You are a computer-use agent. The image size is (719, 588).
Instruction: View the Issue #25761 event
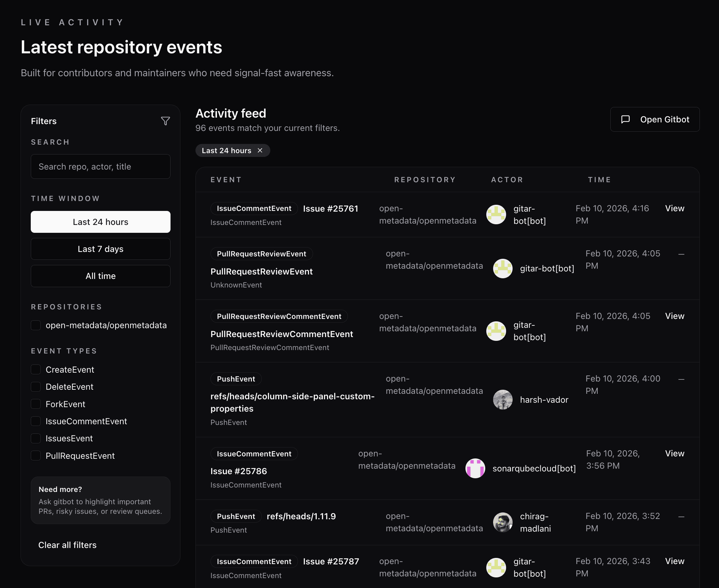675,209
